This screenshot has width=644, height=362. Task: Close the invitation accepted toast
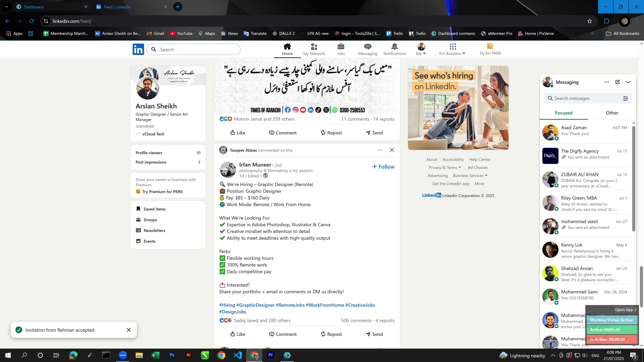(x=129, y=330)
